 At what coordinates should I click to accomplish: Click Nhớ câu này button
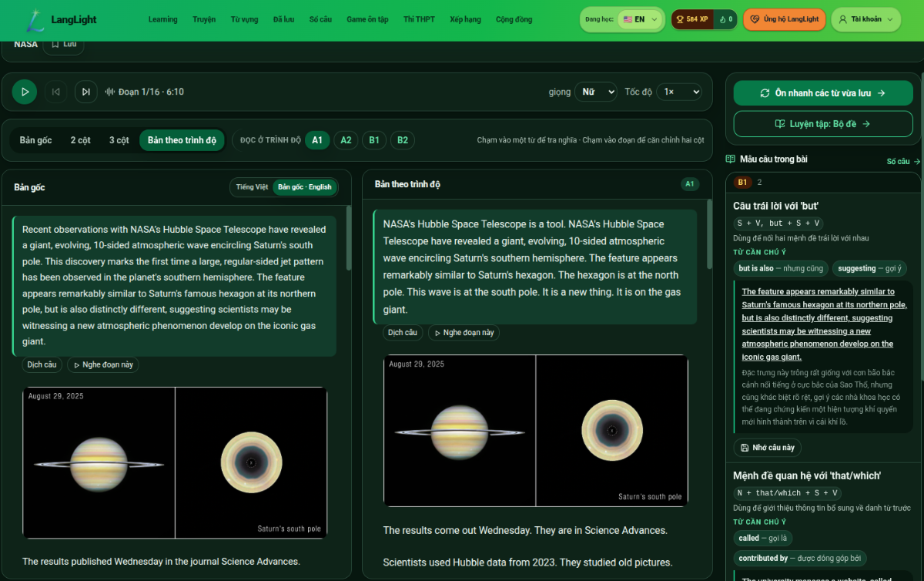(x=768, y=448)
